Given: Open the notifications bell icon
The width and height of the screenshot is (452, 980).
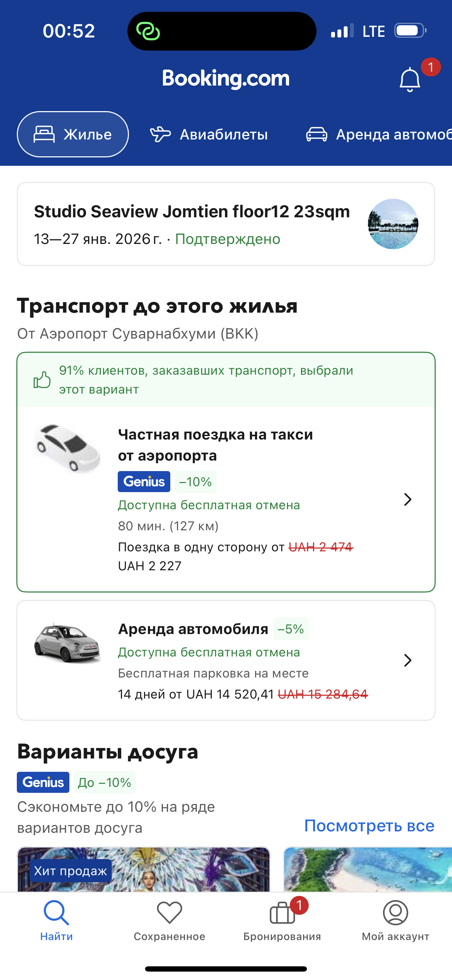Looking at the screenshot, I should click(x=410, y=79).
